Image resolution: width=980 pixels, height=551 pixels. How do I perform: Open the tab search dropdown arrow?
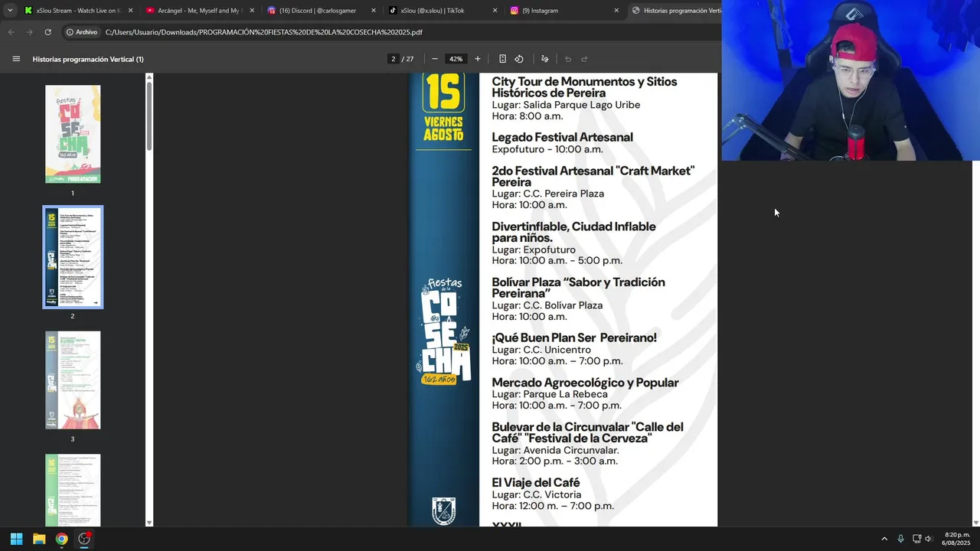pyautogui.click(x=9, y=10)
